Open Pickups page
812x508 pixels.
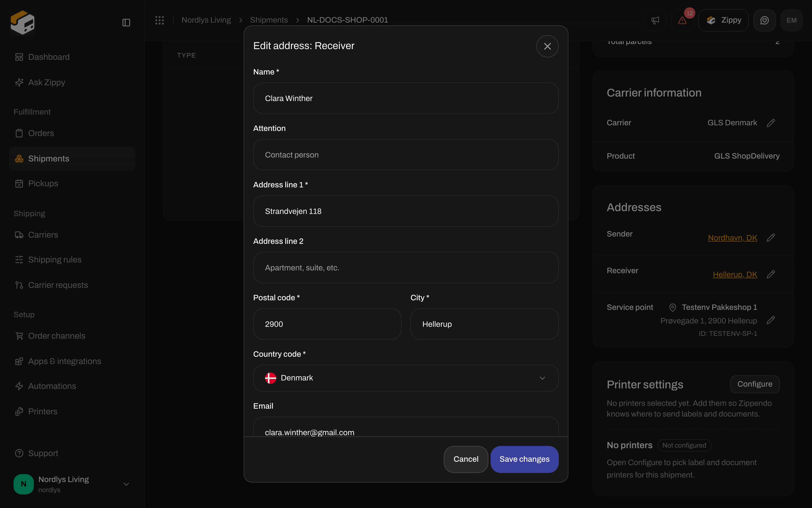coord(72,183)
